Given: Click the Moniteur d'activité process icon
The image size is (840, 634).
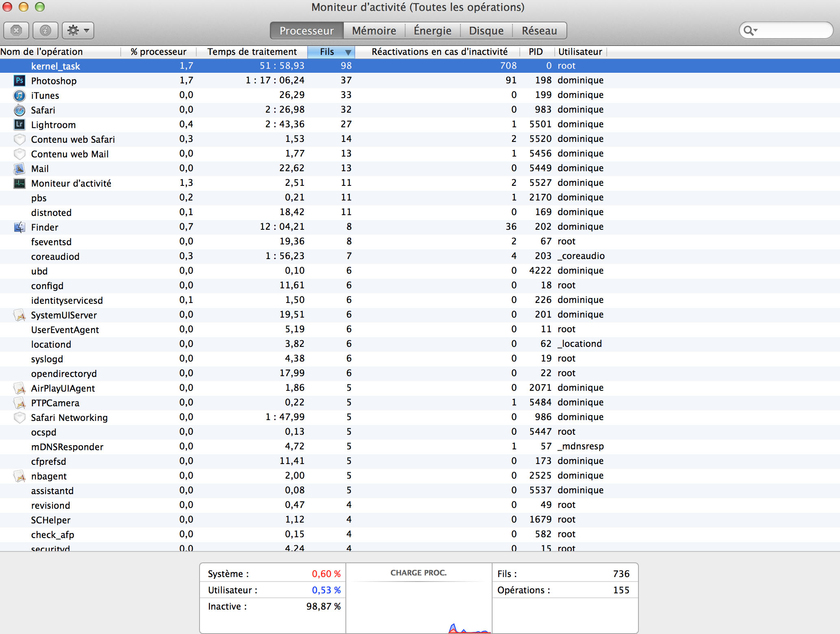Looking at the screenshot, I should click(20, 183).
